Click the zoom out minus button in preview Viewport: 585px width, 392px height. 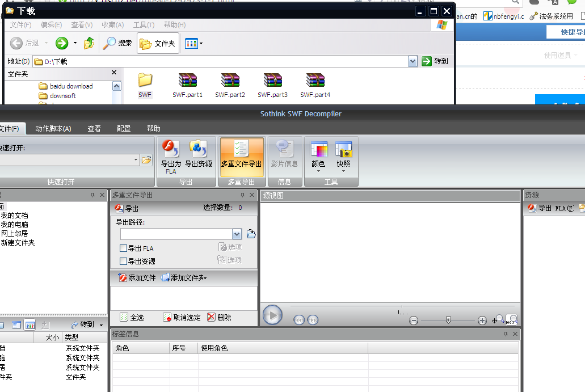click(414, 321)
